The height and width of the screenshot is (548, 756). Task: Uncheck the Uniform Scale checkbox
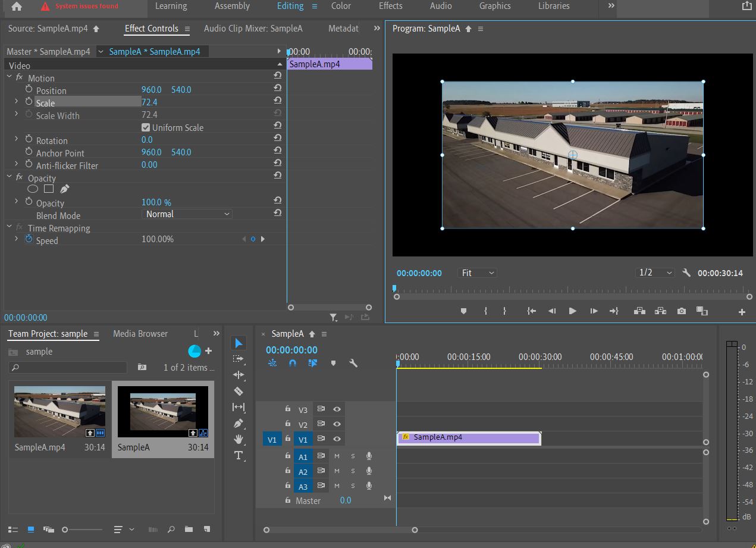[x=146, y=127]
